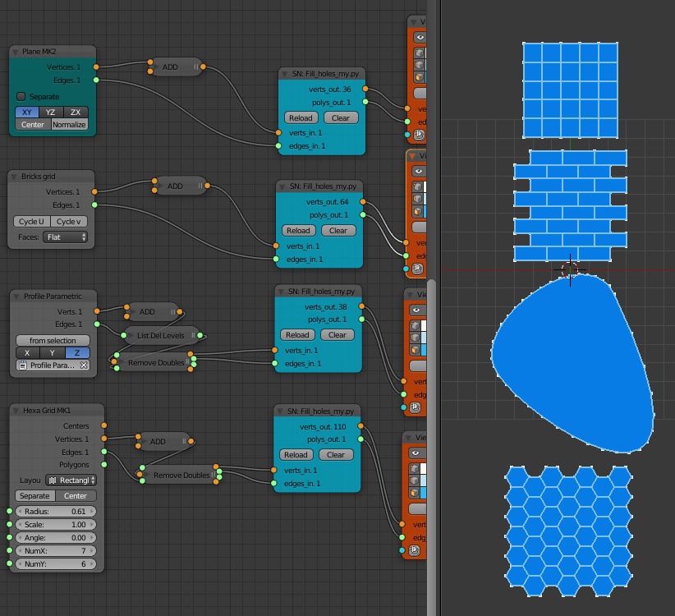
Task: Open Layout Rectangl dropdown in Hexa Grid
Action: (71, 480)
